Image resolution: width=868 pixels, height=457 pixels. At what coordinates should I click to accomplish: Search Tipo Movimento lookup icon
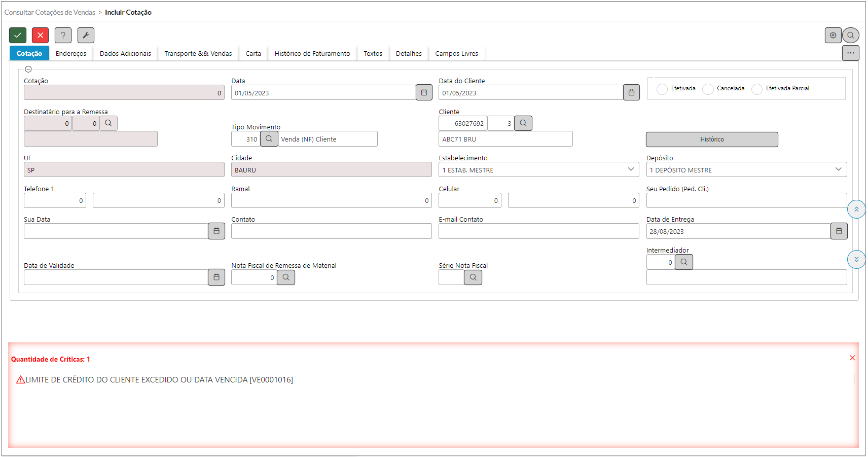click(269, 139)
